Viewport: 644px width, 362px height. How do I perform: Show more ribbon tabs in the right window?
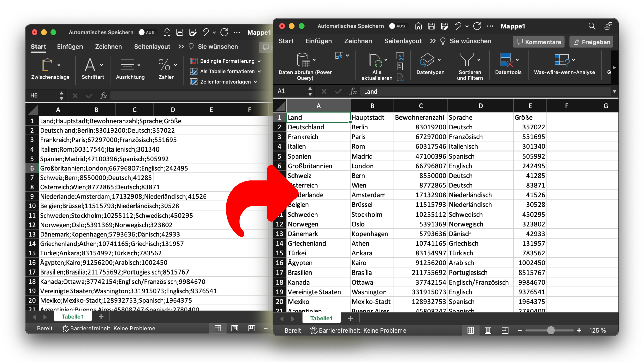433,41
